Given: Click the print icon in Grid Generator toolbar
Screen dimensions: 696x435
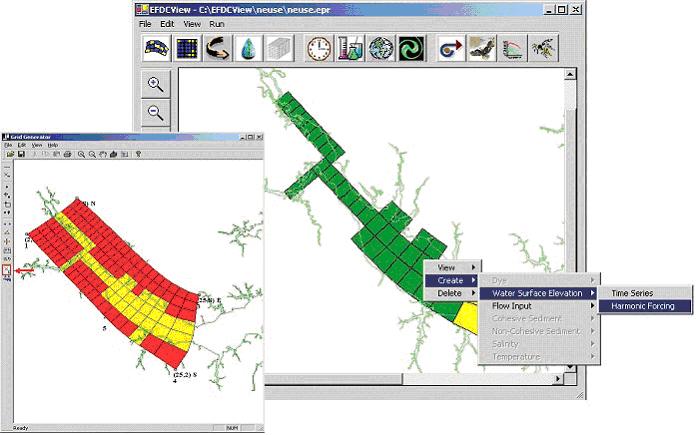Looking at the screenshot, I should (67, 154).
